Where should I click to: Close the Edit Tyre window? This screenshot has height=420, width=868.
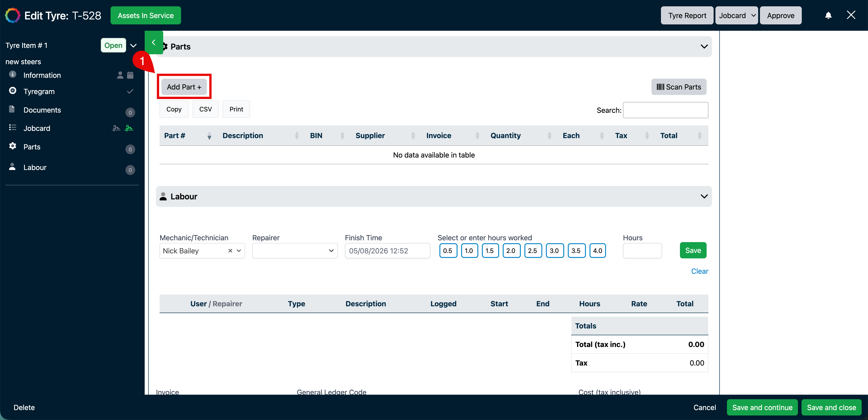(x=851, y=15)
